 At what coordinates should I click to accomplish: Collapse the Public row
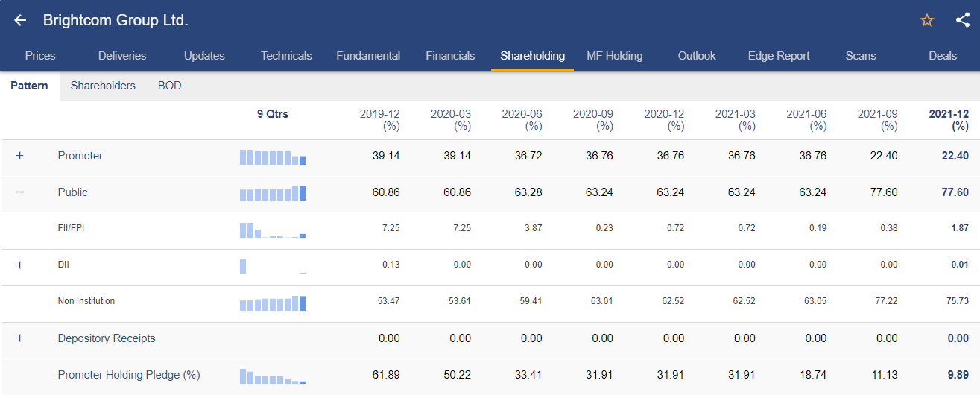(x=19, y=192)
